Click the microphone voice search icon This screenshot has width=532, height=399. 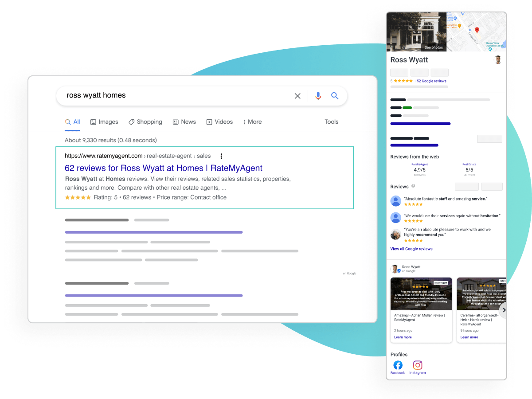coord(318,96)
